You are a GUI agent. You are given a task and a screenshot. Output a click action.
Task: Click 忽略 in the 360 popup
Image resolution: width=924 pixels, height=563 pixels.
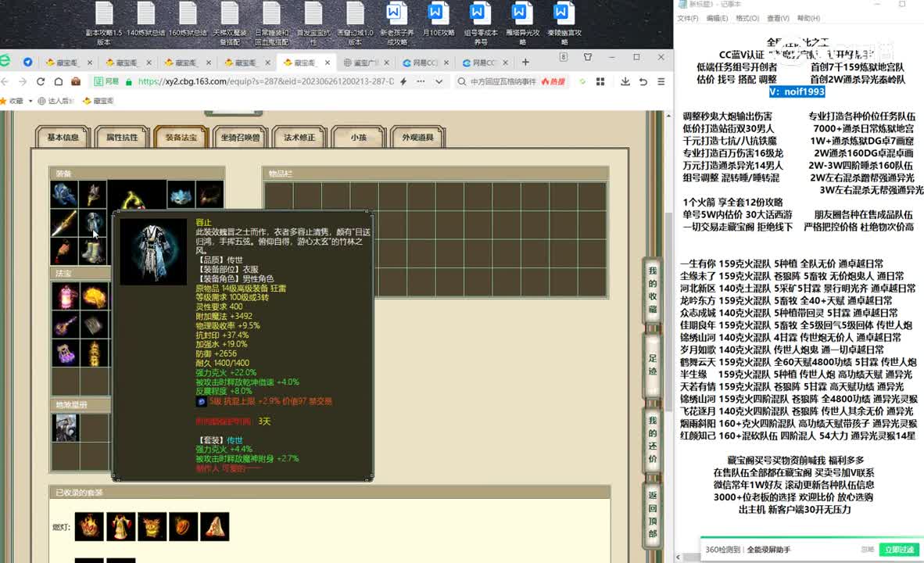pos(867,550)
